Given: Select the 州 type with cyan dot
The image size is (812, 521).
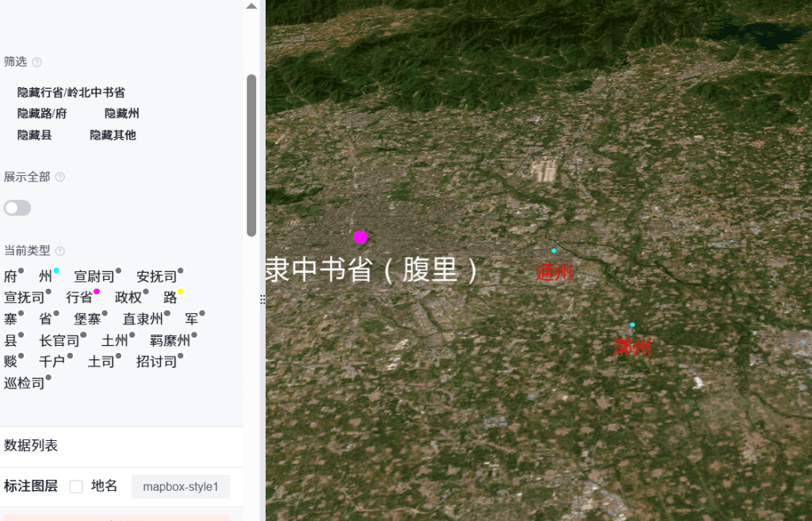Looking at the screenshot, I should [46, 277].
